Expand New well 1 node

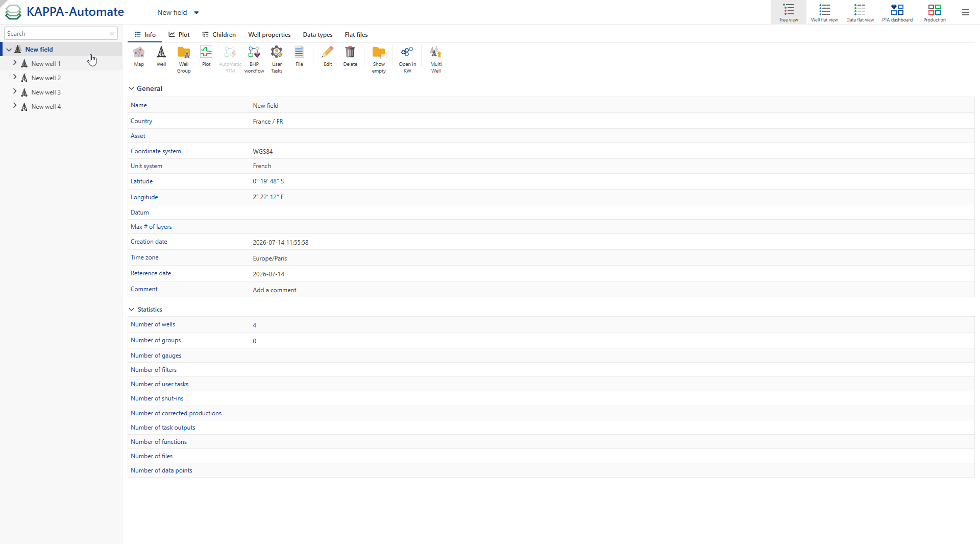[x=15, y=63]
